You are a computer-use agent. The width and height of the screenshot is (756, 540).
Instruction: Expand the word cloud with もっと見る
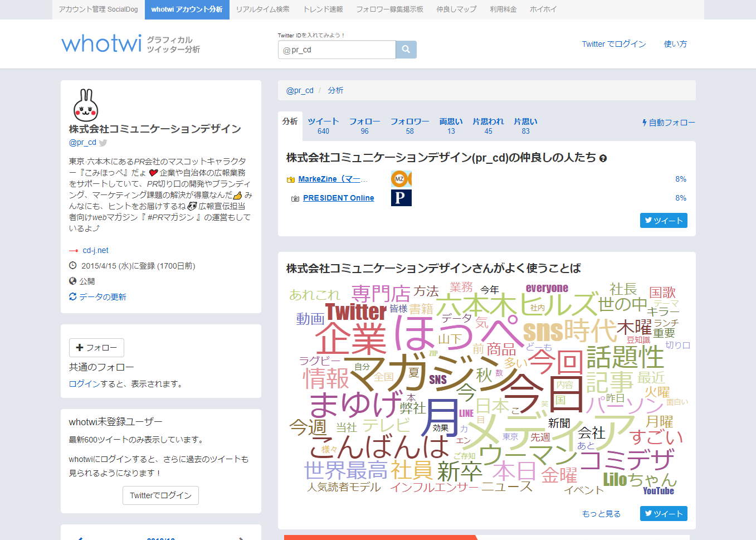coord(602,513)
